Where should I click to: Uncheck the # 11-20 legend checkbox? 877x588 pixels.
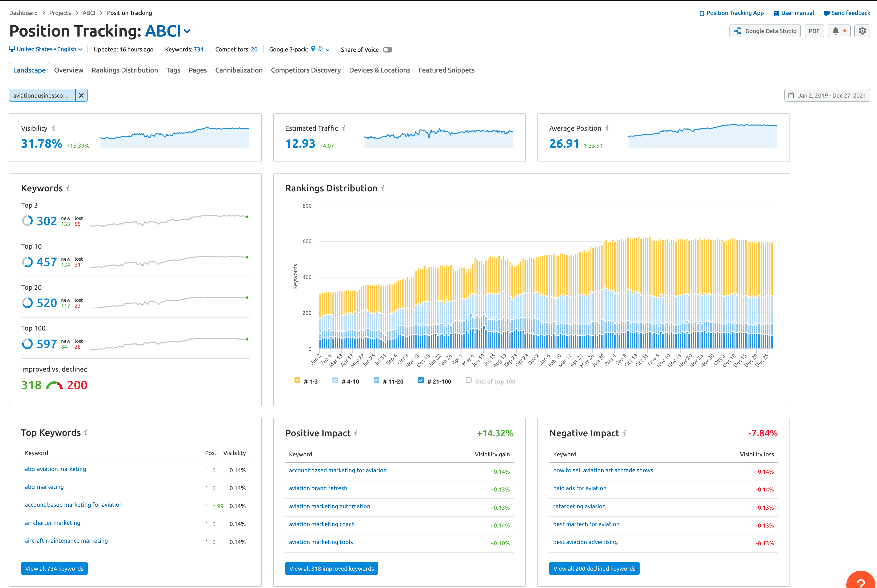tap(376, 380)
